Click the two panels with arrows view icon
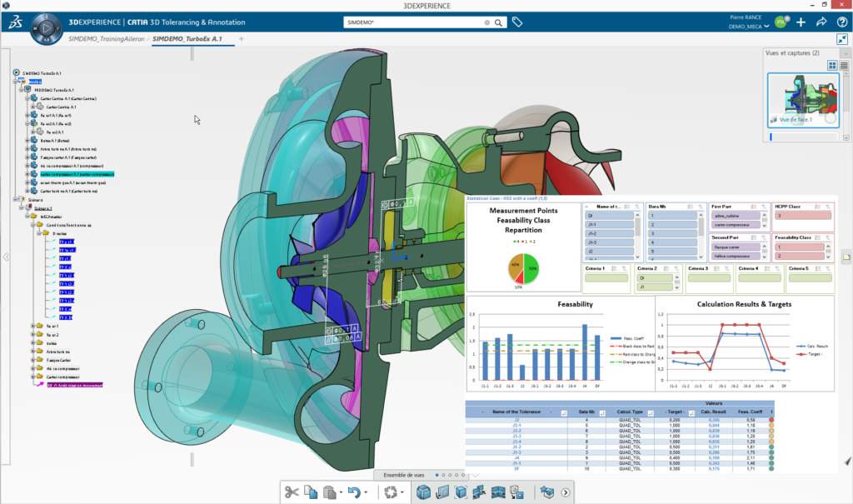Viewport: 853px width, 504px height. tap(479, 492)
